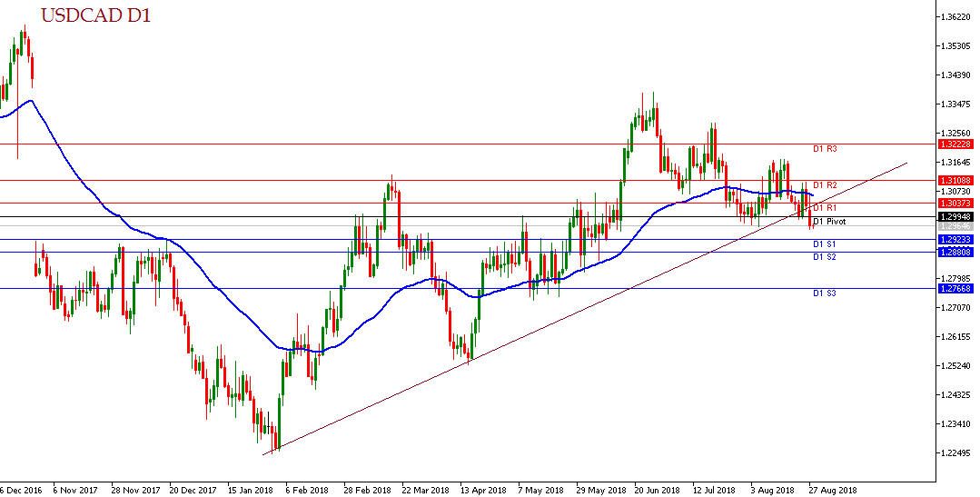
Task: Select the D1 R1 resistance label
Action: coord(825,207)
